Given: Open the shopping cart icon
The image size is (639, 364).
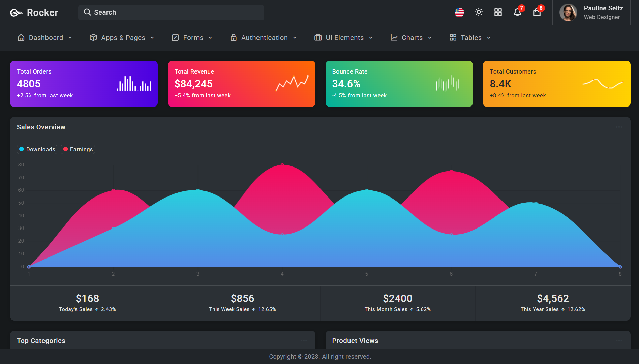Looking at the screenshot, I should pos(537,12).
